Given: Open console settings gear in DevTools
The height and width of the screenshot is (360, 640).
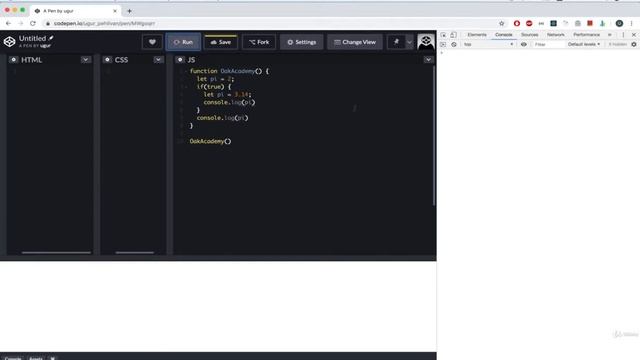Looking at the screenshot, I should click(x=634, y=44).
